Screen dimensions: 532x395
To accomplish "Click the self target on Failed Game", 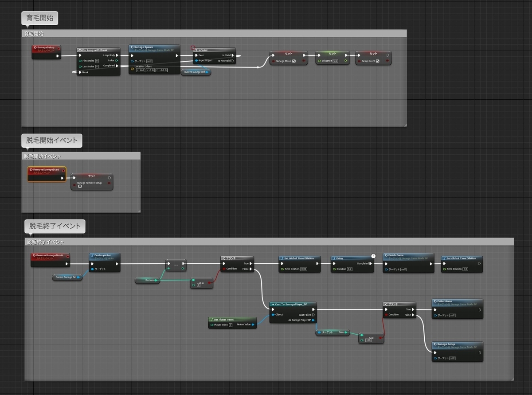I will tap(452, 315).
